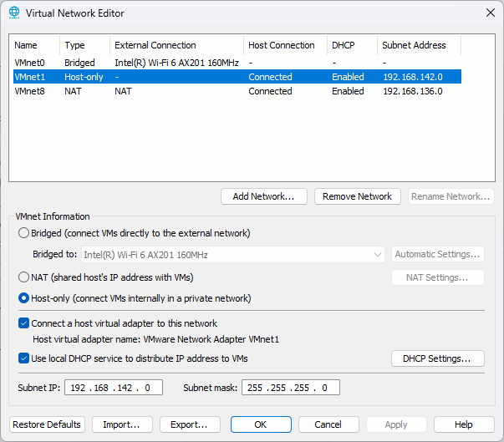Toggle Use local DHCP service checkbox
The height and width of the screenshot is (442, 504).
(x=23, y=358)
